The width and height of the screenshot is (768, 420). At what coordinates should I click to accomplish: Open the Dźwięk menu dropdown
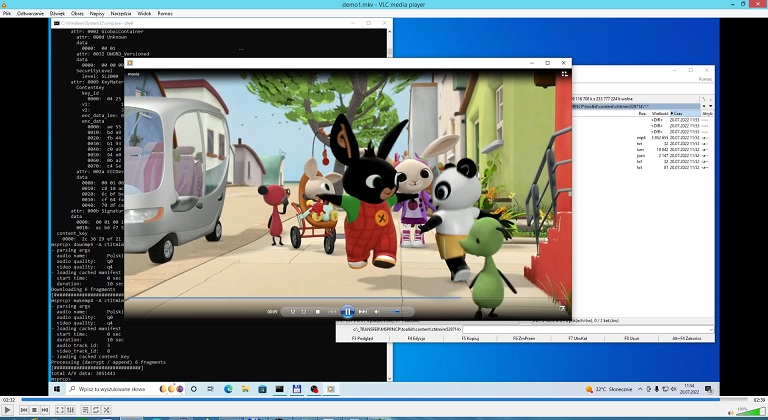(57, 13)
